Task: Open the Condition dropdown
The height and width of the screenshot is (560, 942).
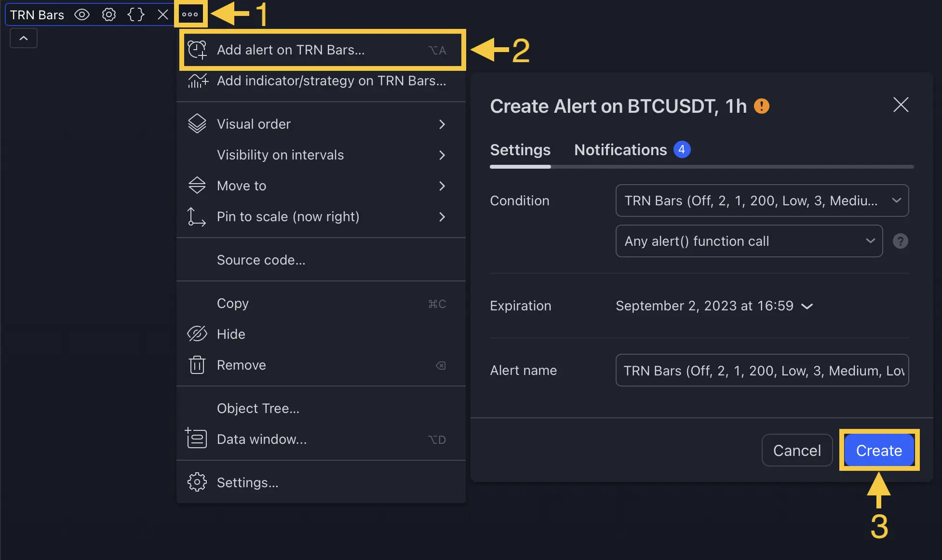Action: pyautogui.click(x=762, y=200)
